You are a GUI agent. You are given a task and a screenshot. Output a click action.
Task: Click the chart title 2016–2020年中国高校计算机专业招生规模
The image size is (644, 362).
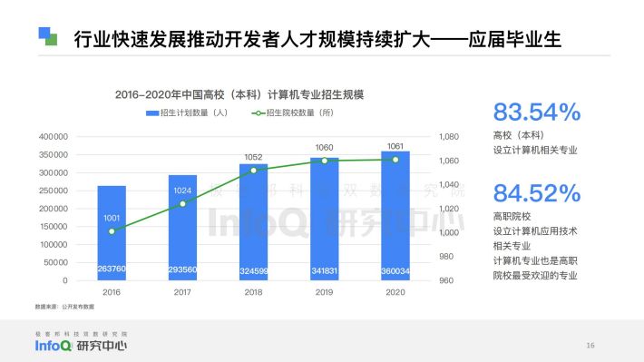239,95
